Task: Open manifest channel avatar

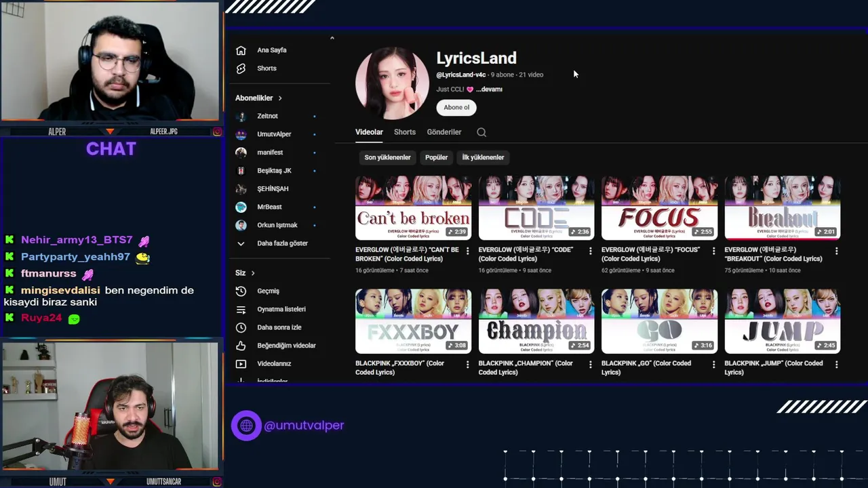Action: 241,152
